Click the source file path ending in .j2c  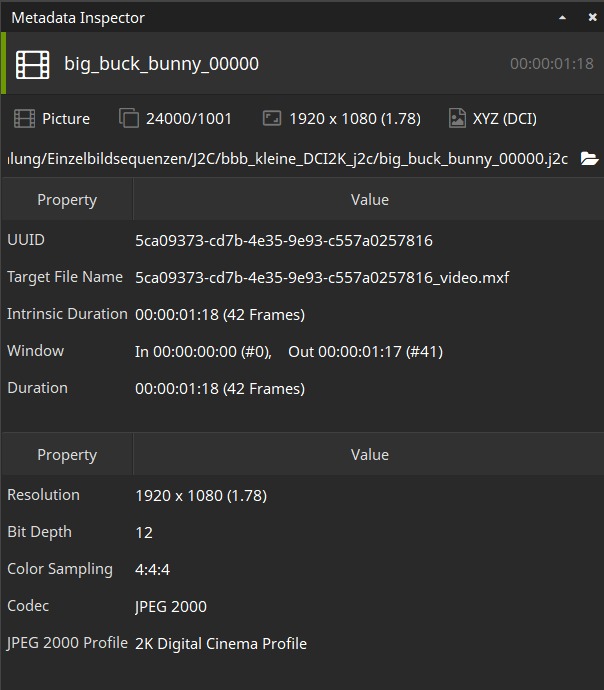[288, 159]
